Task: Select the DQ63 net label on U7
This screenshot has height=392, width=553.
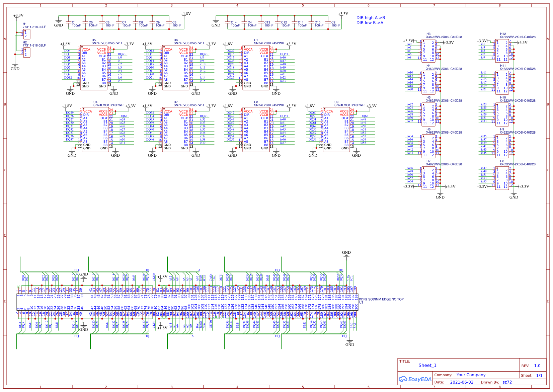Action: (x=204, y=116)
